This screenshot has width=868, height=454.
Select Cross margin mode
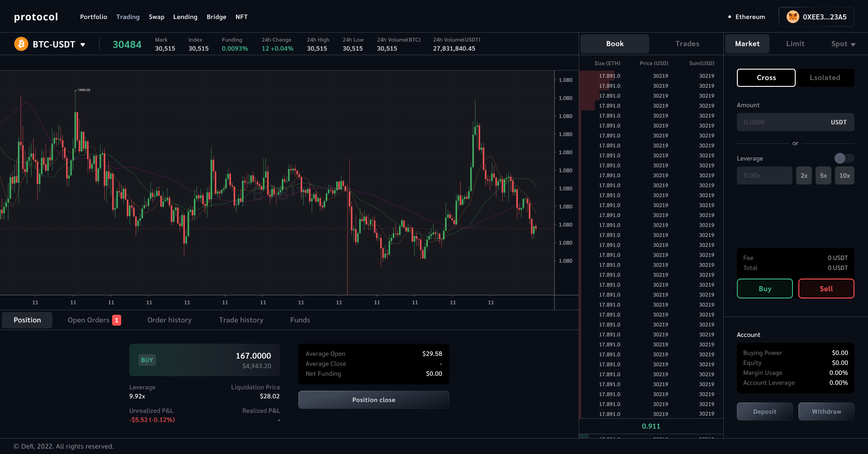tap(766, 78)
